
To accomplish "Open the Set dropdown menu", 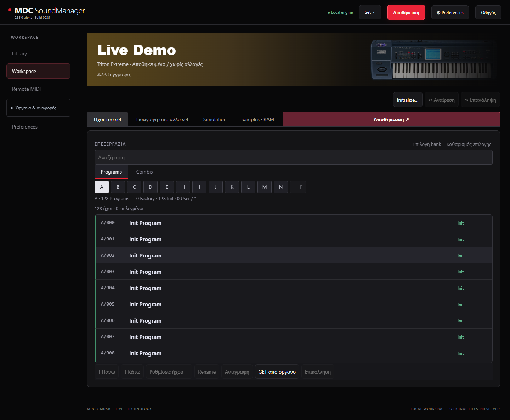I will point(370,12).
